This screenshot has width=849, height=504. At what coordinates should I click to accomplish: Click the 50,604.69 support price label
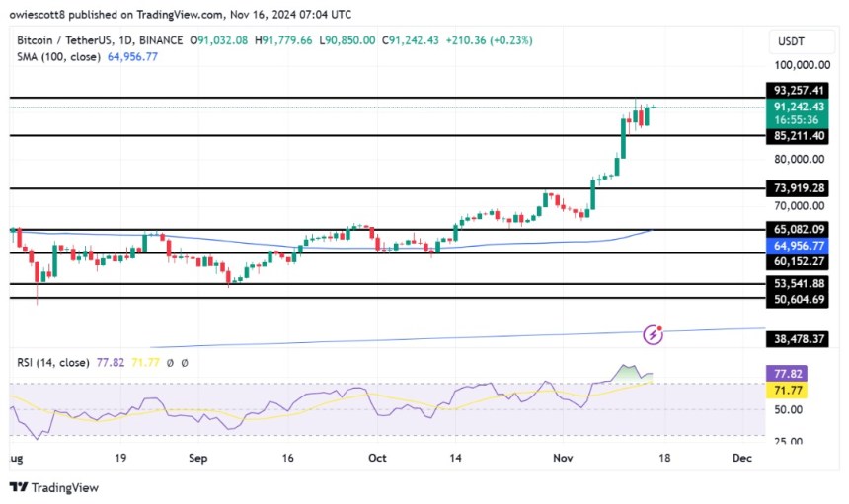pos(798,300)
